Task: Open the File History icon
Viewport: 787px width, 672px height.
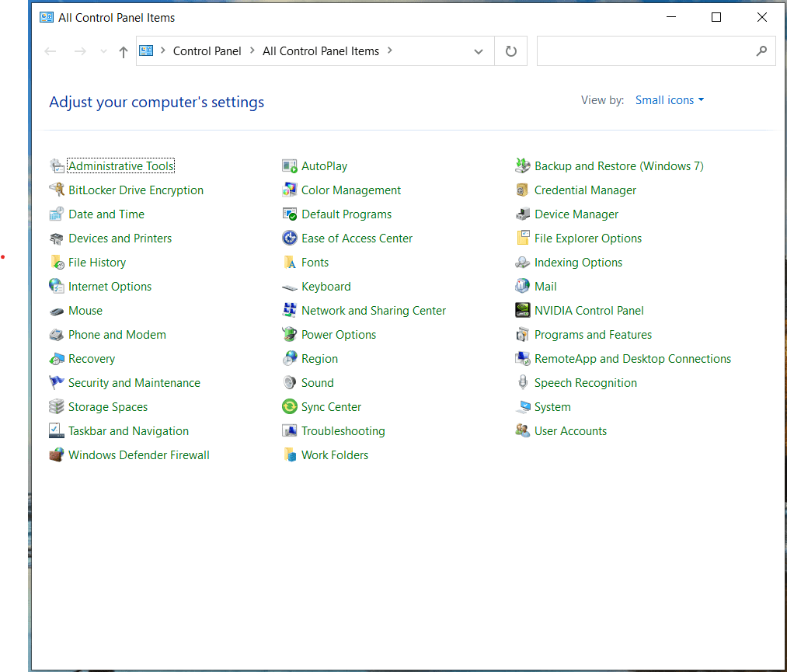Action: (x=57, y=263)
